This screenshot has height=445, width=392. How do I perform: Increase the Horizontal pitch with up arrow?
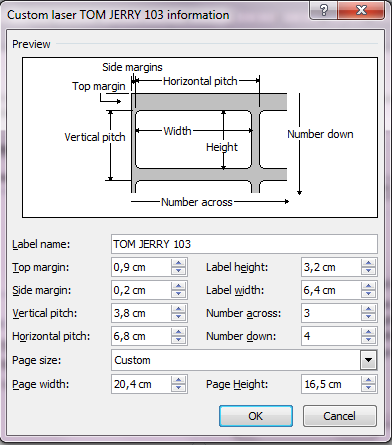point(178,332)
